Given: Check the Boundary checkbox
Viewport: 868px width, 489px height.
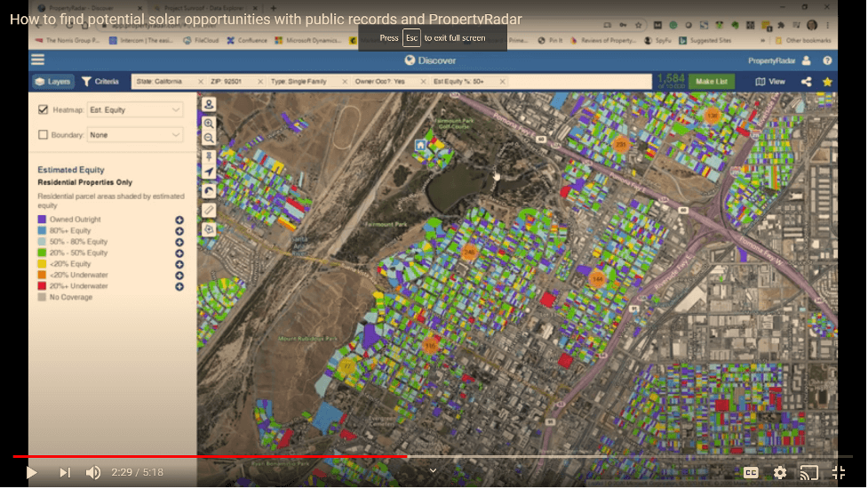Looking at the screenshot, I should click(x=44, y=134).
